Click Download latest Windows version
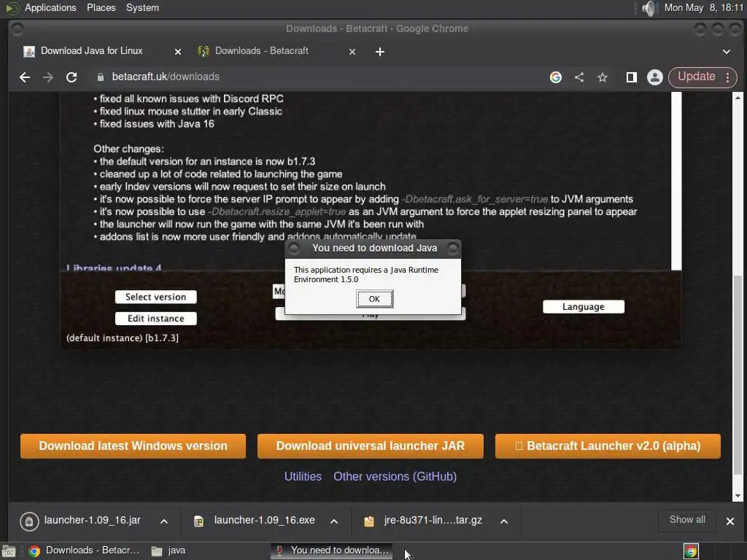 point(133,446)
